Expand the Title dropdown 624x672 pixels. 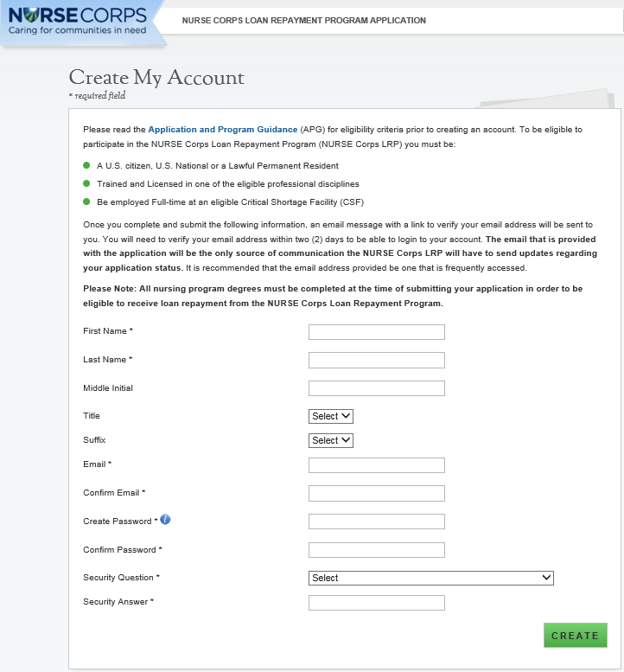click(331, 416)
